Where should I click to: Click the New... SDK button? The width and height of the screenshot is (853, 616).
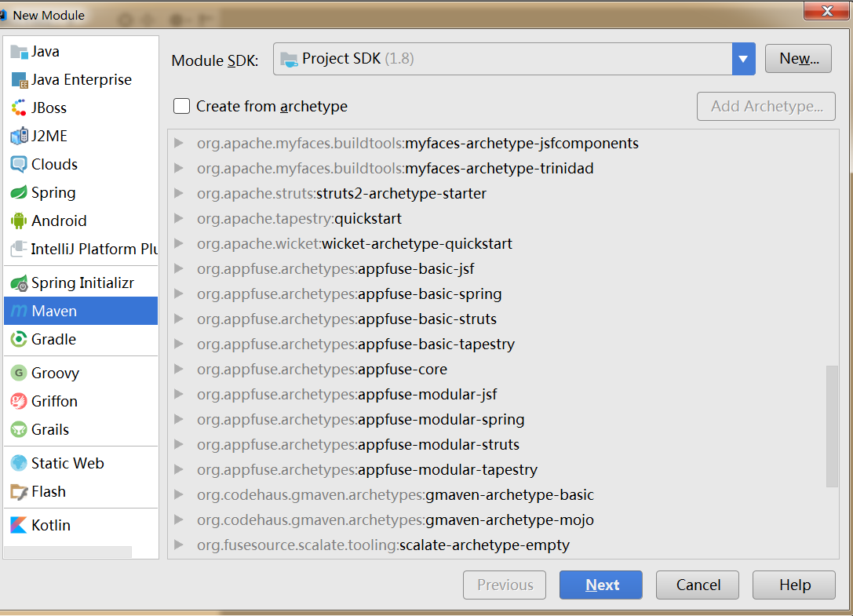[x=798, y=59]
